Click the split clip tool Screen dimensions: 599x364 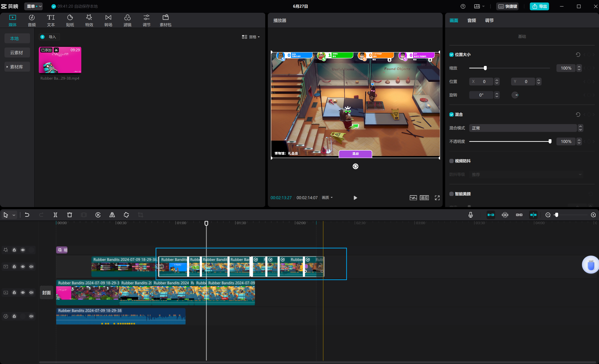pos(55,215)
